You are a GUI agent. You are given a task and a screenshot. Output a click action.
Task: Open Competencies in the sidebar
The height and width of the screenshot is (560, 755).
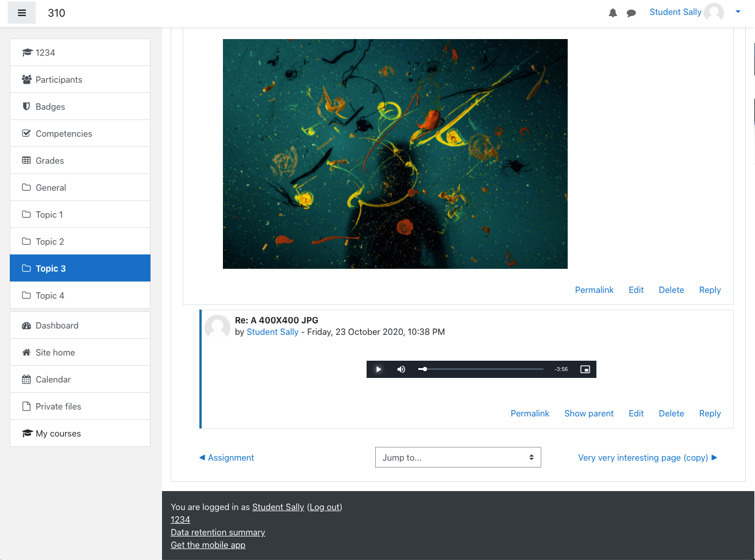[80, 133]
